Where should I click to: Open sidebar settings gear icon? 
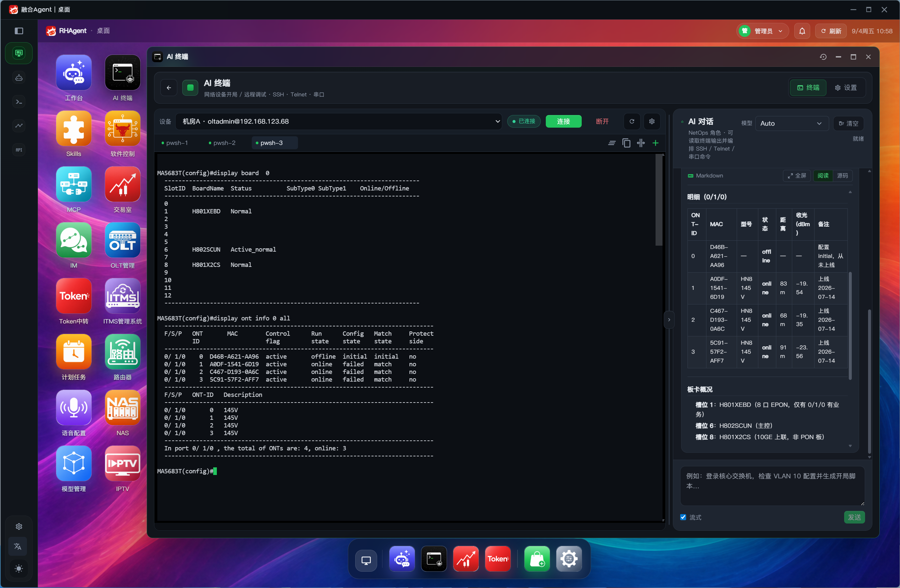click(x=19, y=527)
